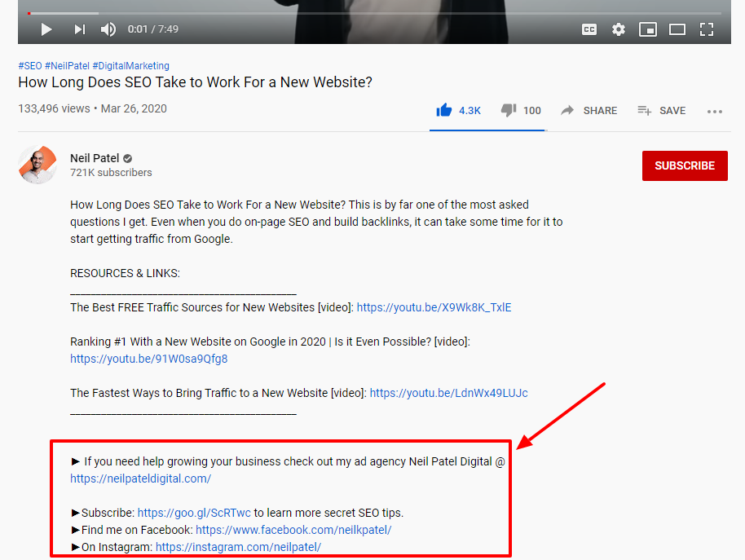Screen dimensions: 745x560
Task: Skip to next video
Action: pos(79,29)
